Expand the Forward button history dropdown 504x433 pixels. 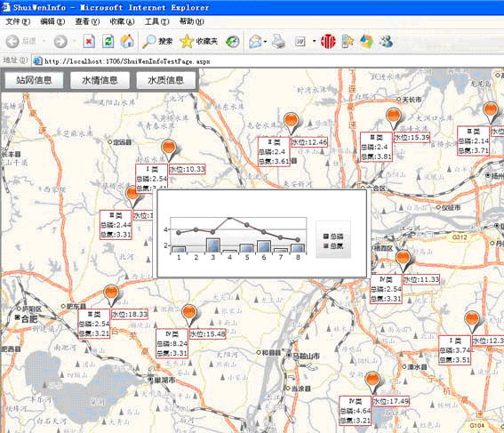(75, 41)
